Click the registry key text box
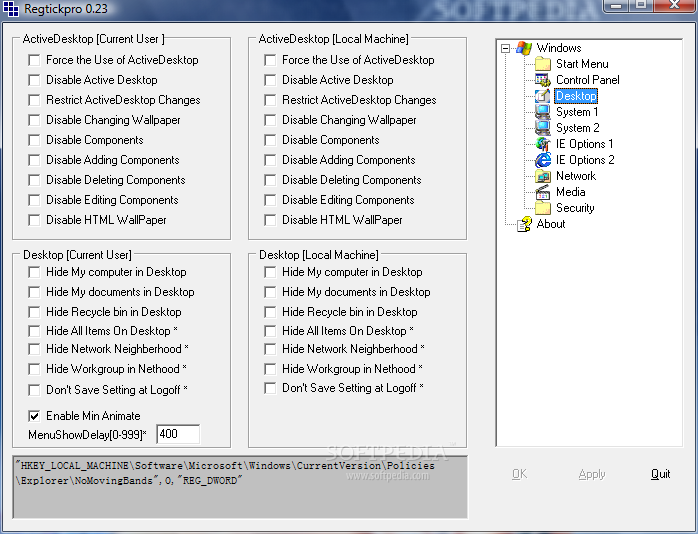 click(x=240, y=487)
